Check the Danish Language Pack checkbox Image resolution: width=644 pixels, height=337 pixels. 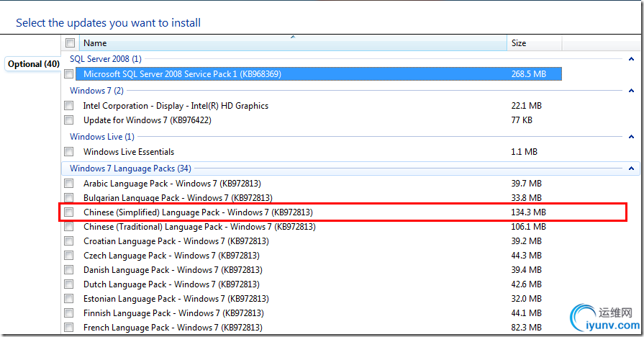[69, 270]
